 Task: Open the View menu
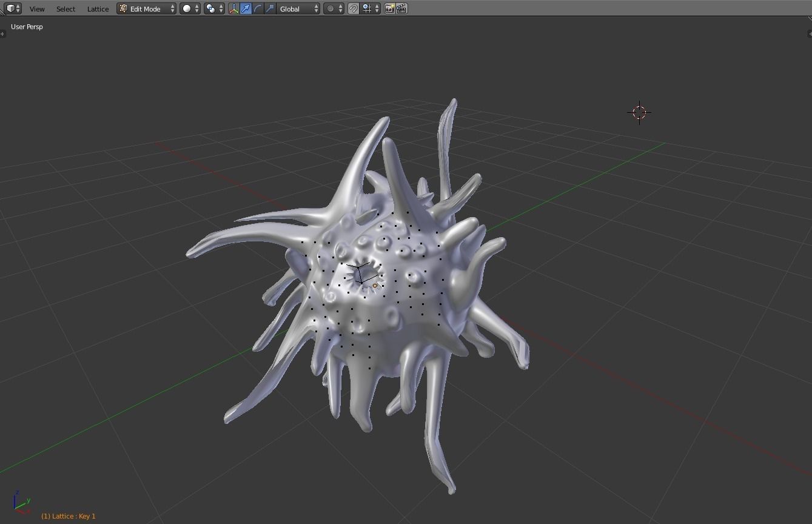pyautogui.click(x=37, y=9)
